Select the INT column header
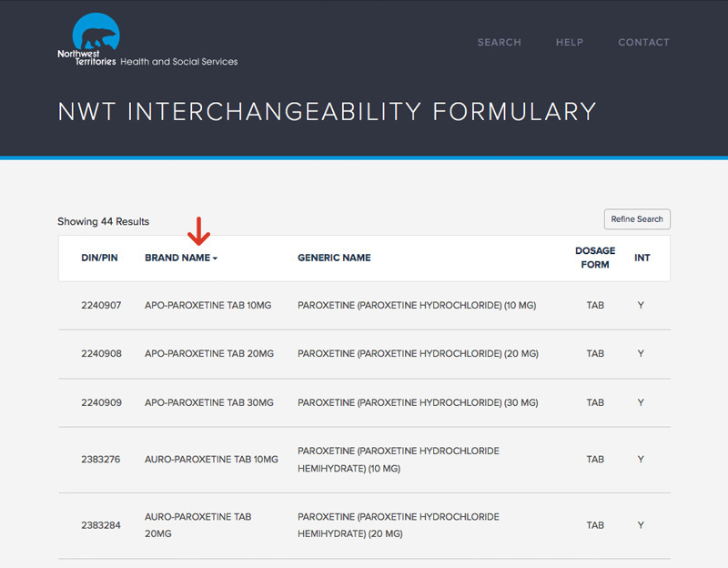This screenshot has height=568, width=728. (x=642, y=258)
